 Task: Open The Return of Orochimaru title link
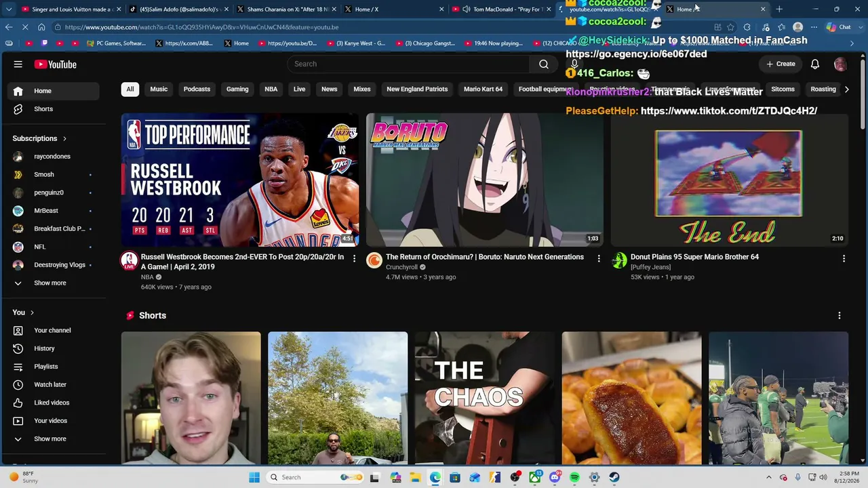[x=485, y=257]
